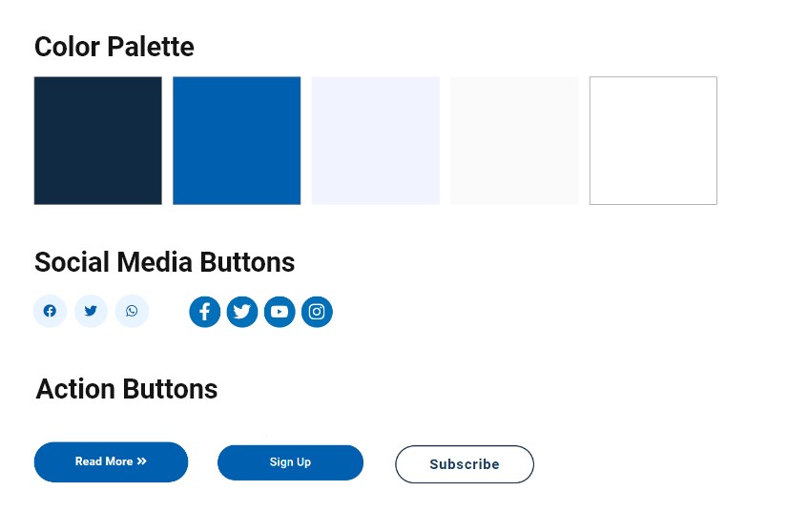This screenshot has width=788, height=532.
Task: Click the solid blue Facebook icon
Action: click(x=204, y=312)
